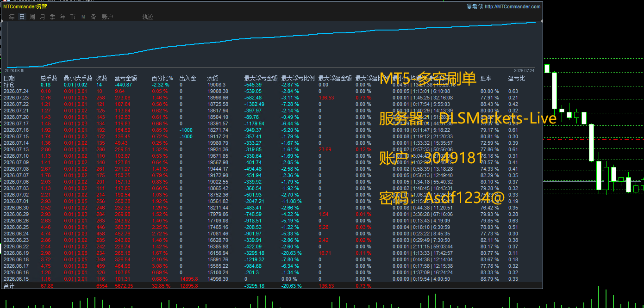Select the M tab
Image resolution: width=644 pixels, height=308 pixels.
click(83, 17)
